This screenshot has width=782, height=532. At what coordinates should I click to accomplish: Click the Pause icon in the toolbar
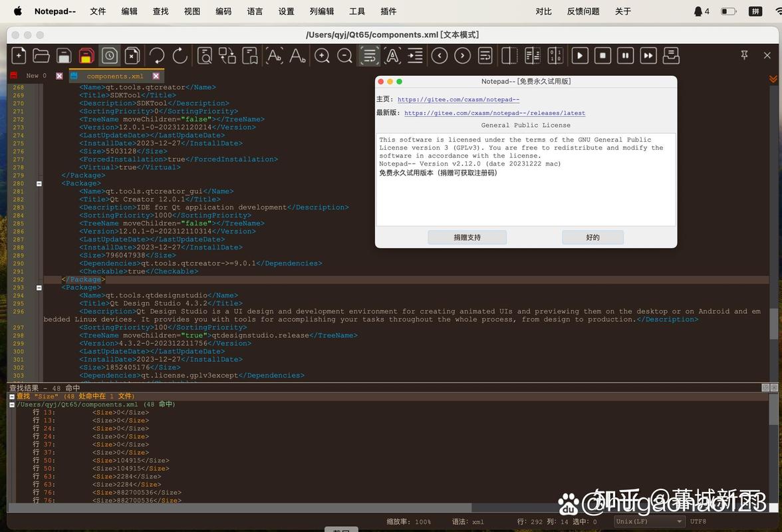point(626,56)
